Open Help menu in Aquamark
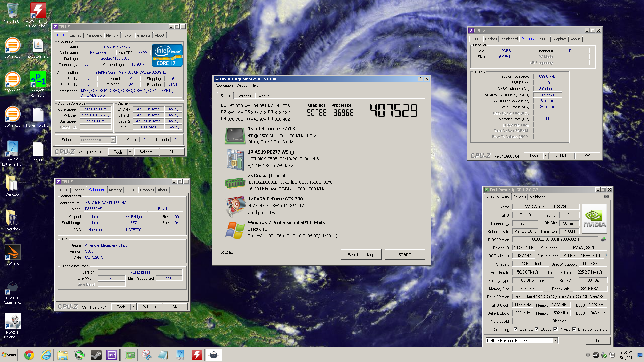The image size is (644, 362). click(255, 85)
